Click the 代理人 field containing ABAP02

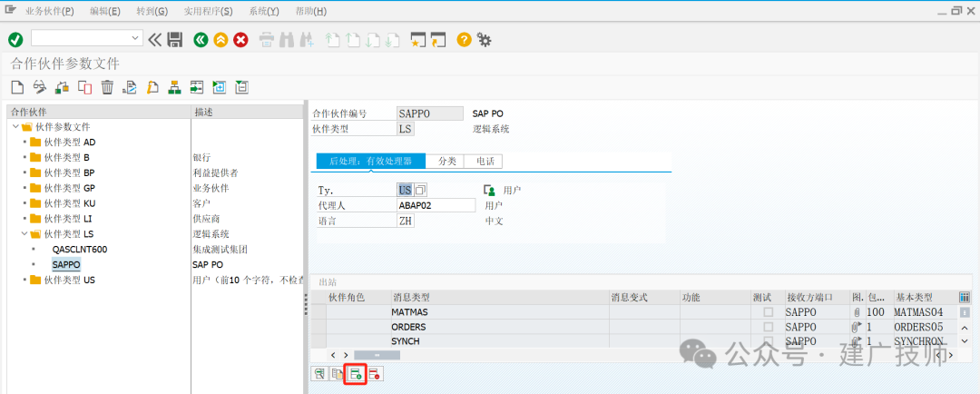[x=436, y=205]
